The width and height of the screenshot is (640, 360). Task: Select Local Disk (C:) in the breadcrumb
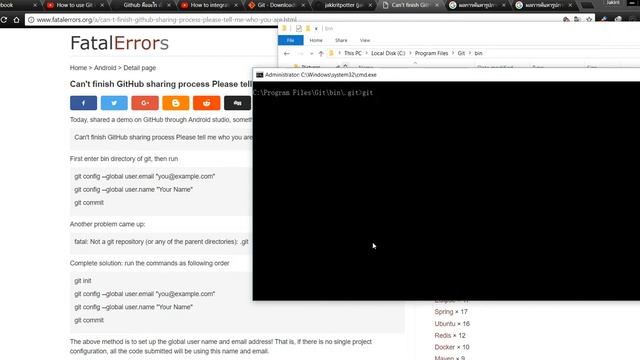coord(388,53)
